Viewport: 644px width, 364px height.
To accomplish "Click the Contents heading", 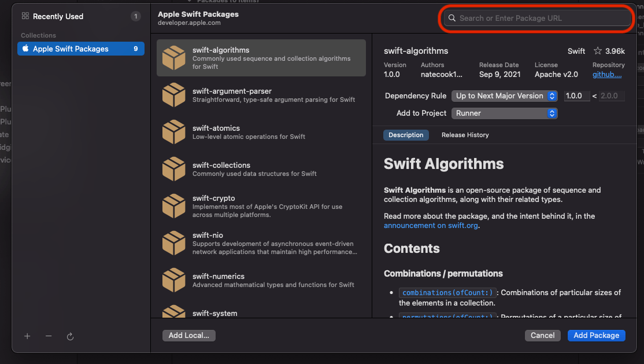I will 412,248.
